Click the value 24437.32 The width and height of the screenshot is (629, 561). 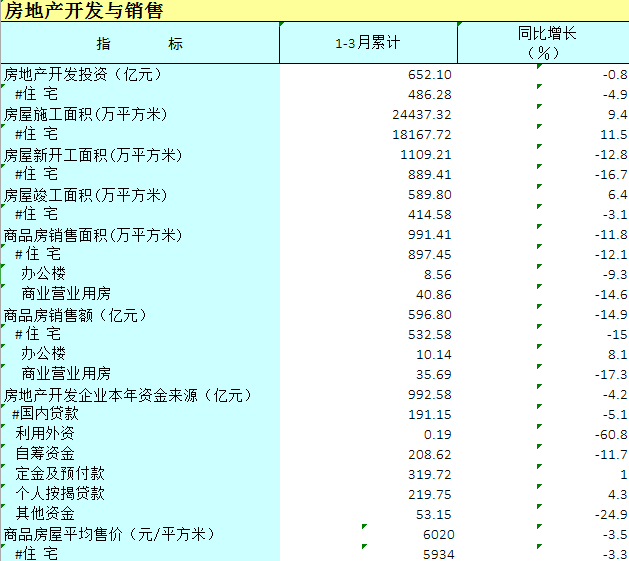pyautogui.click(x=421, y=115)
